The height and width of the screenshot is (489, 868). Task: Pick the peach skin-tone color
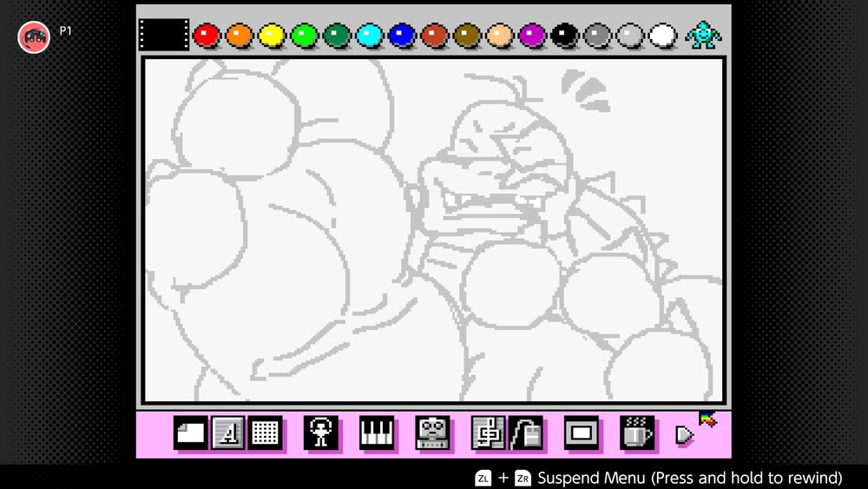500,36
